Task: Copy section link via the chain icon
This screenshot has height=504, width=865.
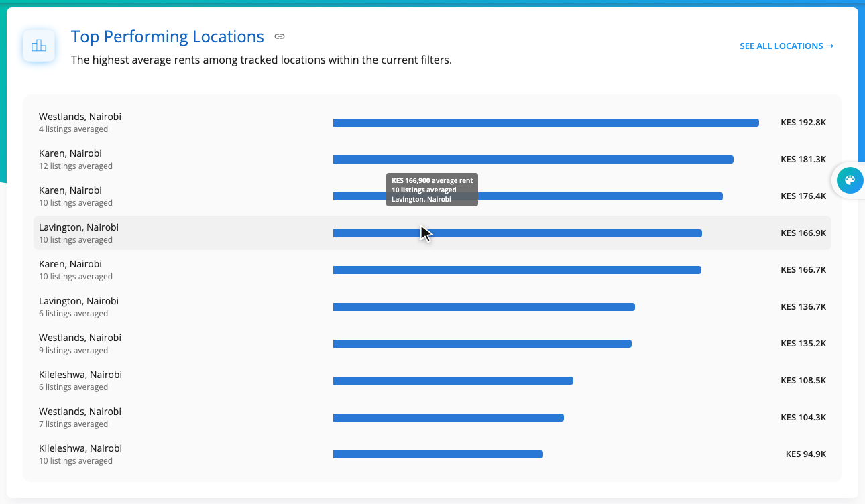Action: (x=280, y=36)
